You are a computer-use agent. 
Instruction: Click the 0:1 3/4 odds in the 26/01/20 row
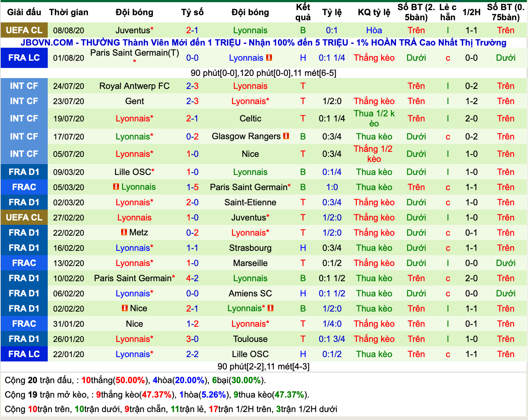click(x=332, y=339)
